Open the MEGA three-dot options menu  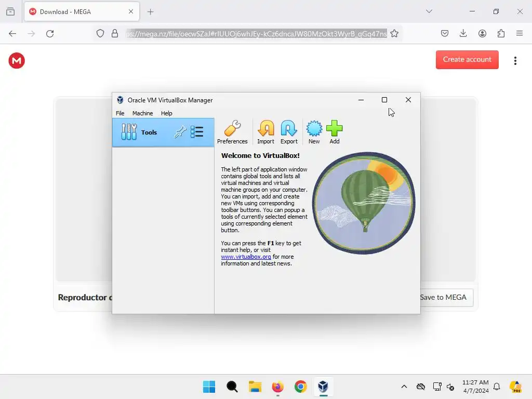515,61
